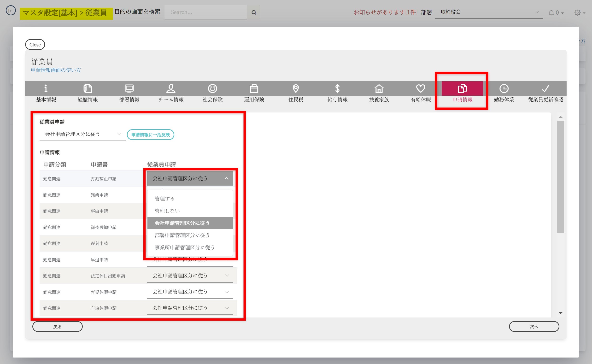Screen dimensions: 592x364
Task: Click the 経歴情報 document icon
Action: tap(88, 88)
